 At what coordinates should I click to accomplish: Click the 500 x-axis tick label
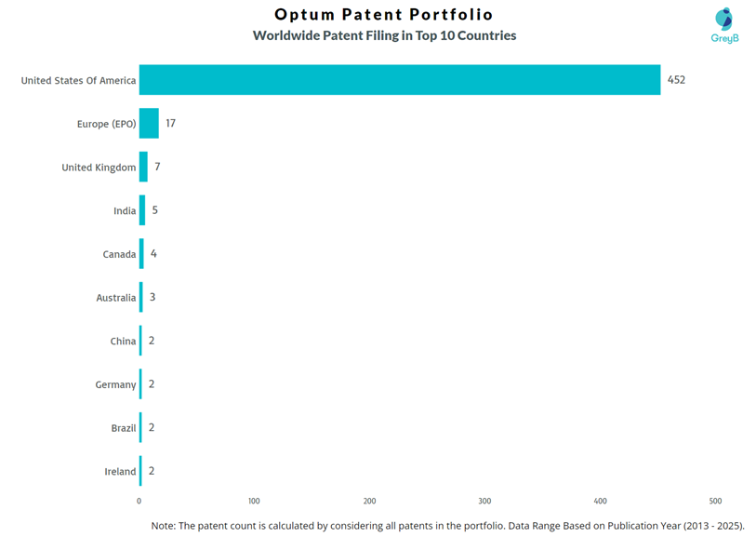click(715, 502)
